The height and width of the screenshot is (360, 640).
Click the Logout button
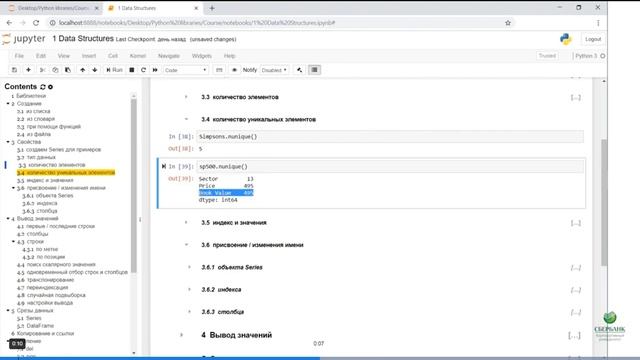pos(593,39)
